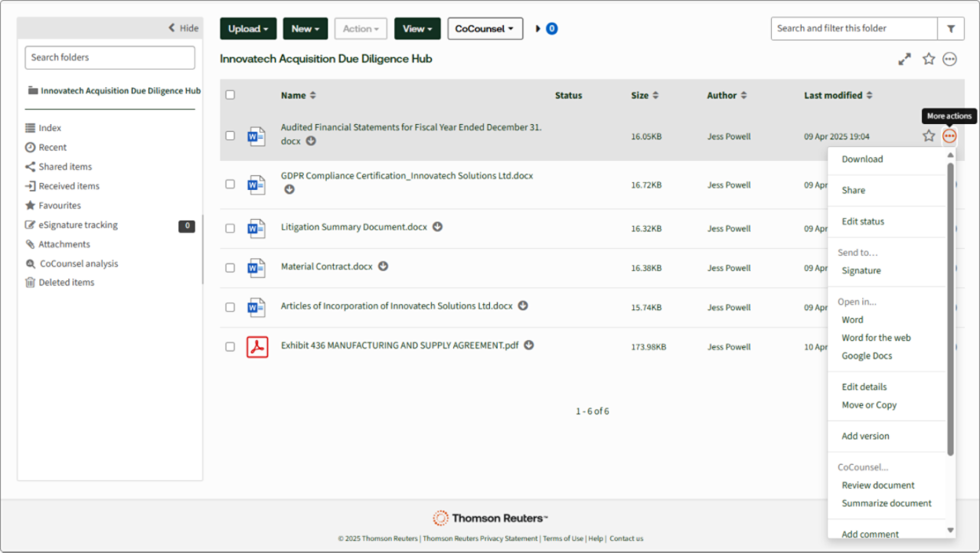Select the Articles of Incorporation checkbox
980x553 pixels.
tap(230, 307)
